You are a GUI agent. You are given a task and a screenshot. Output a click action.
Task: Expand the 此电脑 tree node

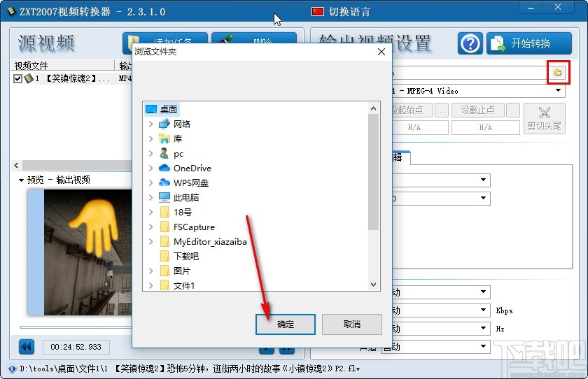pyautogui.click(x=150, y=197)
